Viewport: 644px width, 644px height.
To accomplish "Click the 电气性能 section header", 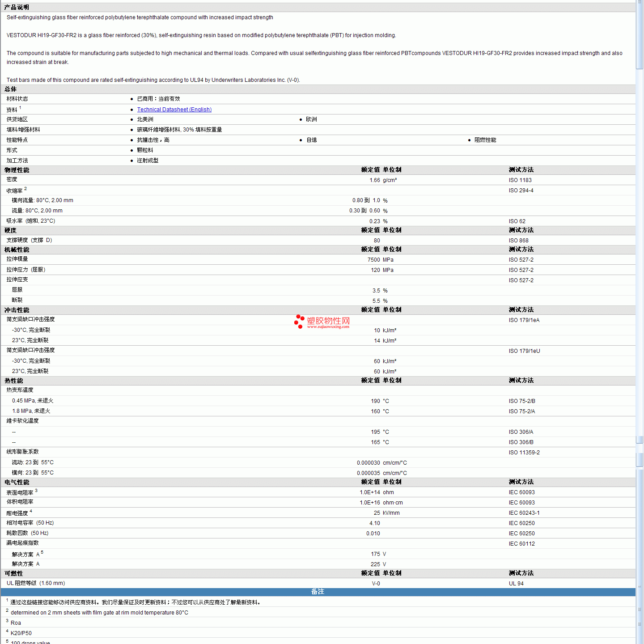I will pos(17,482).
